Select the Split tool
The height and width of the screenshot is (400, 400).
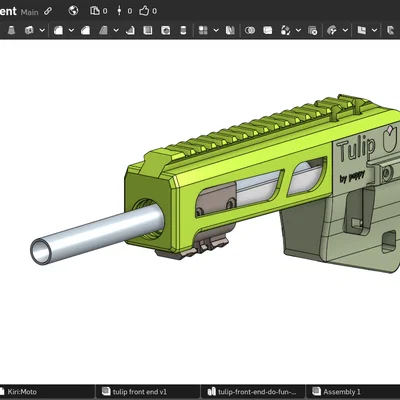pos(267,30)
